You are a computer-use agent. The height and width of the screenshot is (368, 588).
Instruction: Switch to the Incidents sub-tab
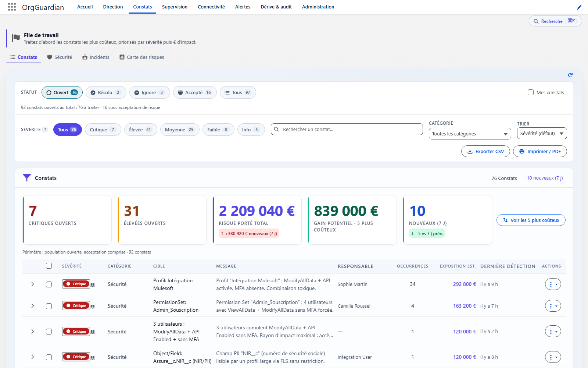point(96,57)
